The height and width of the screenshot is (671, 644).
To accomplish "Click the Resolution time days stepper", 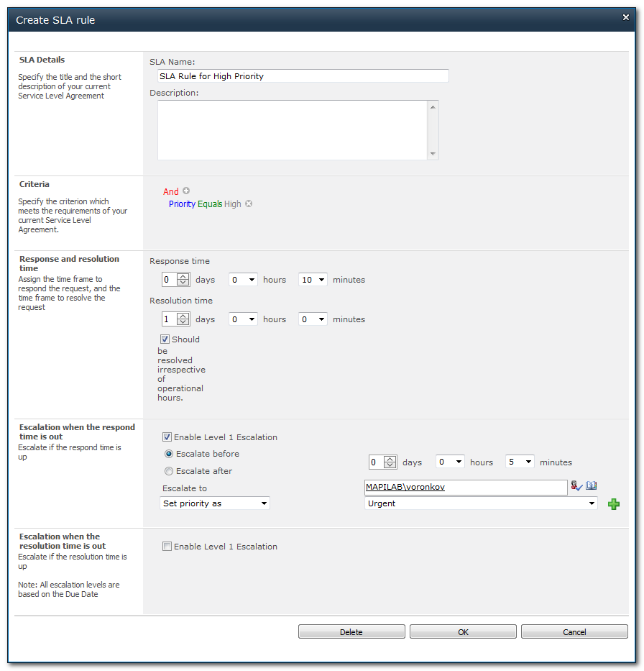I will (x=183, y=319).
